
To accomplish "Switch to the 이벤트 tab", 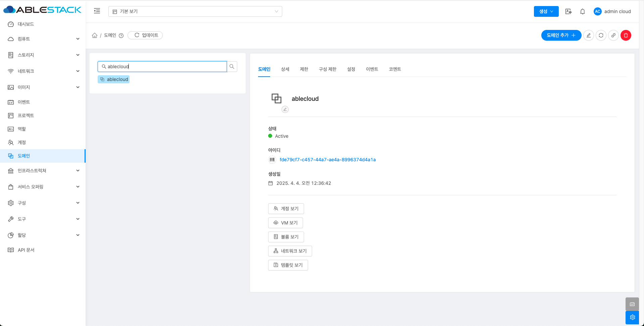I will click(x=372, y=69).
